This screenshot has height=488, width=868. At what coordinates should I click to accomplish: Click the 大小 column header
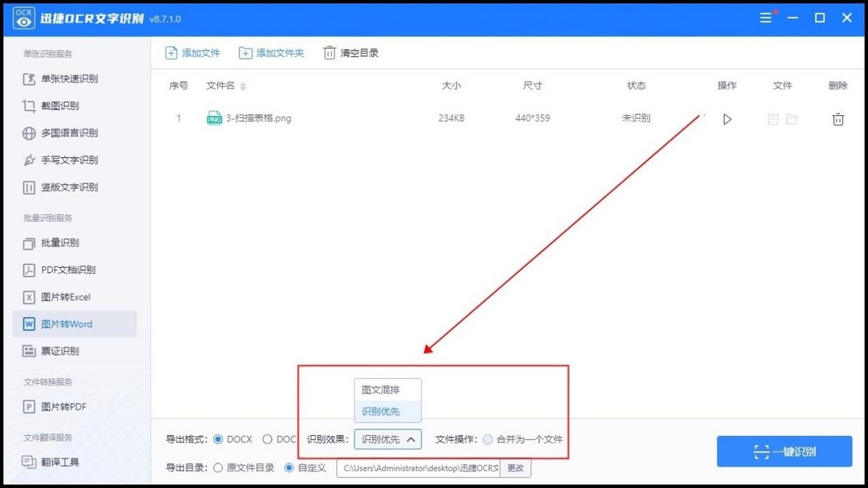pyautogui.click(x=451, y=85)
